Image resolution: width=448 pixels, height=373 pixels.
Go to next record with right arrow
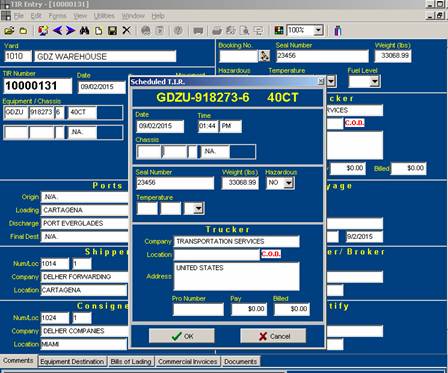[x=70, y=31]
